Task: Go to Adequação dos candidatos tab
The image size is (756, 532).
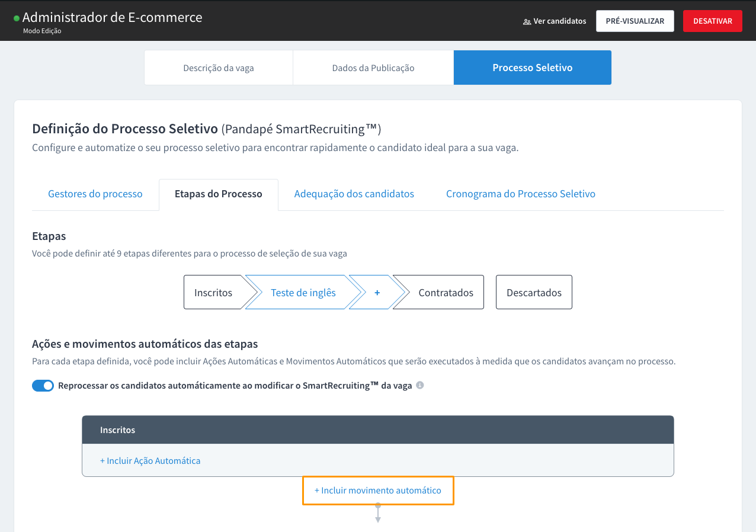Action: pos(354,194)
